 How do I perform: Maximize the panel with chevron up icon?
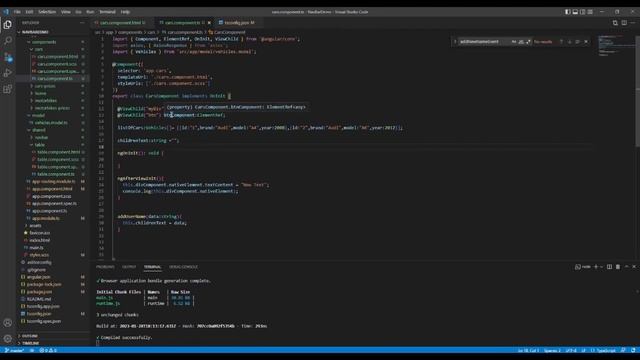pyautogui.click(x=627, y=267)
